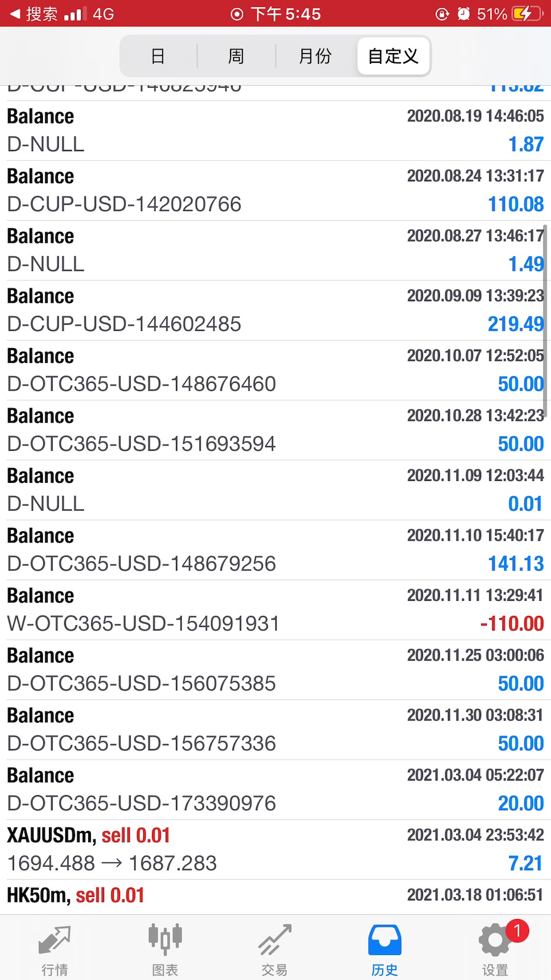Switch to the 月份 (month) segment

[x=315, y=56]
